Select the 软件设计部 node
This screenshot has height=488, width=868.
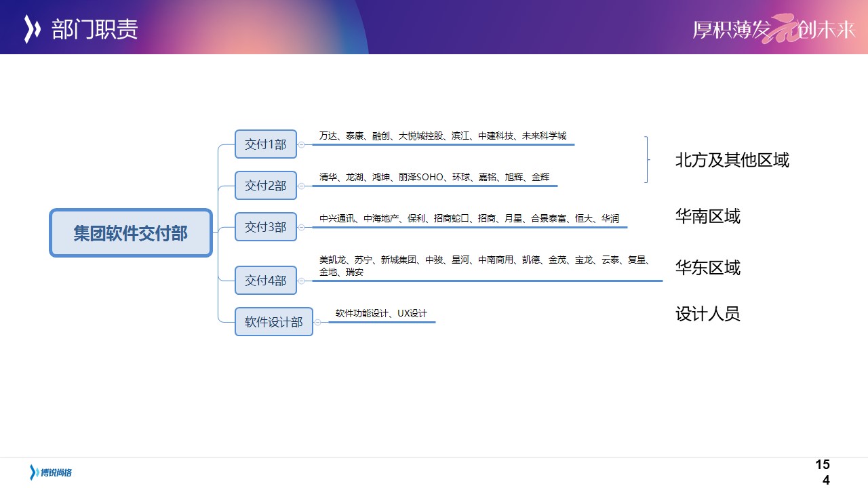click(x=274, y=322)
